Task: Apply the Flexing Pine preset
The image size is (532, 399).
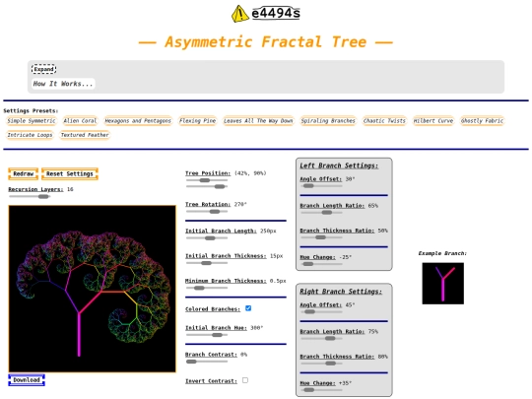Action: [197, 121]
